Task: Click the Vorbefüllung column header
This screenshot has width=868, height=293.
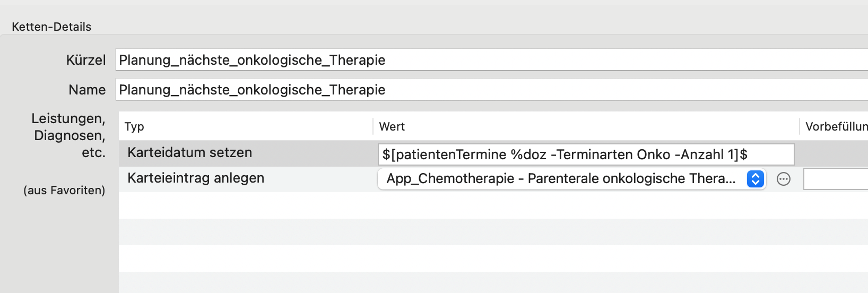Action: click(x=837, y=126)
